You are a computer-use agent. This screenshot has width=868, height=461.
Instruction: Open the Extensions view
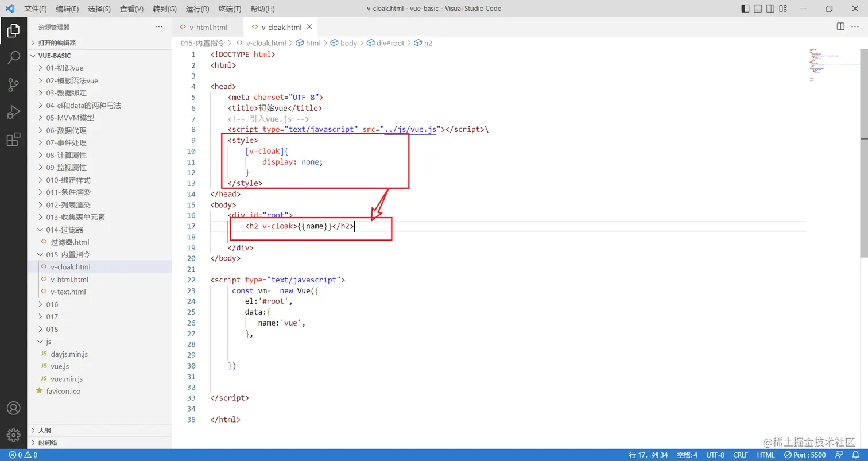click(x=13, y=140)
